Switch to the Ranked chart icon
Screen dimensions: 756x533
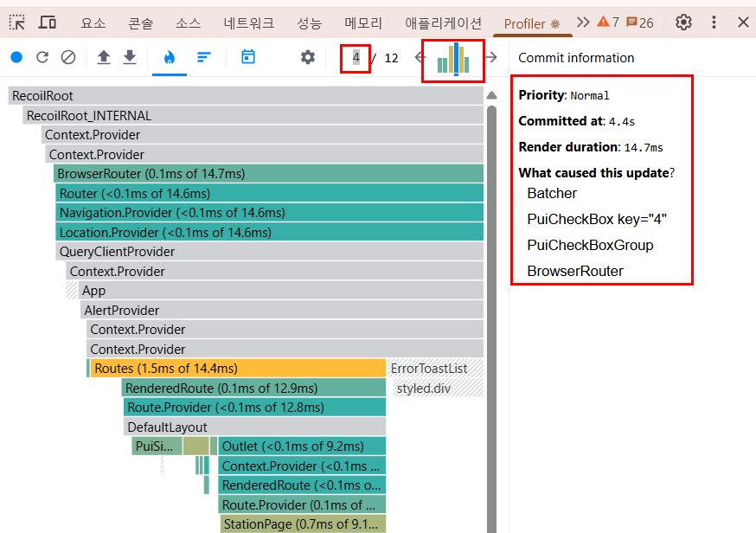point(204,57)
